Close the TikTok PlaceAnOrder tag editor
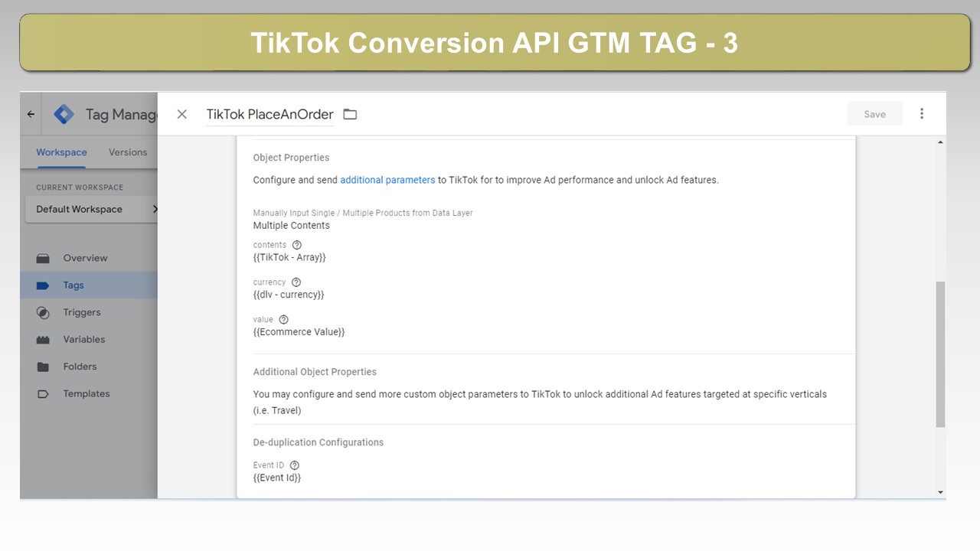980x551 pixels. coord(181,114)
